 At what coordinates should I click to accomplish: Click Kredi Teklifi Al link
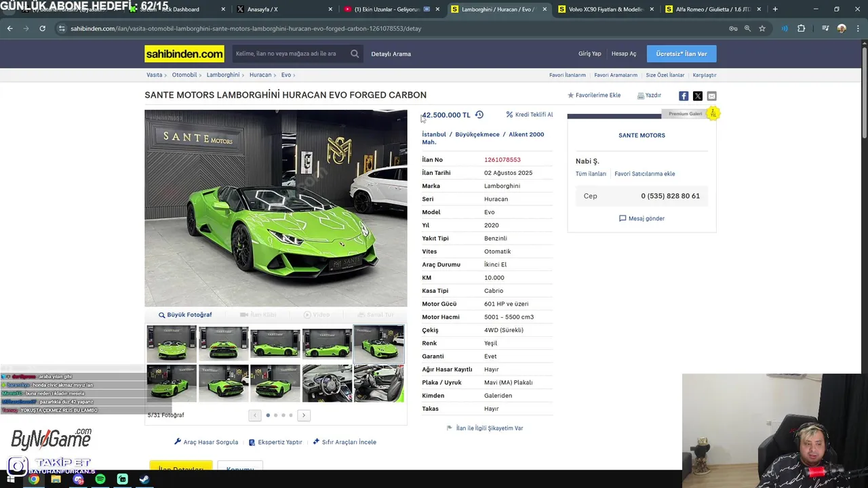point(530,115)
